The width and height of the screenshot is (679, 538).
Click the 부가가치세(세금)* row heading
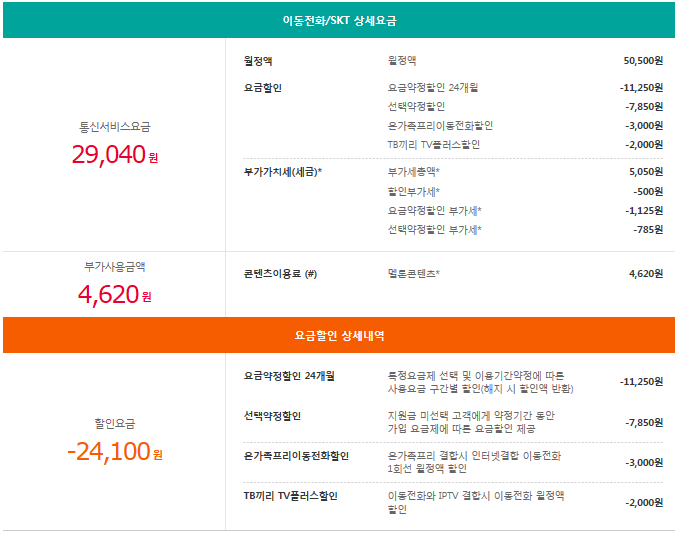click(283, 172)
